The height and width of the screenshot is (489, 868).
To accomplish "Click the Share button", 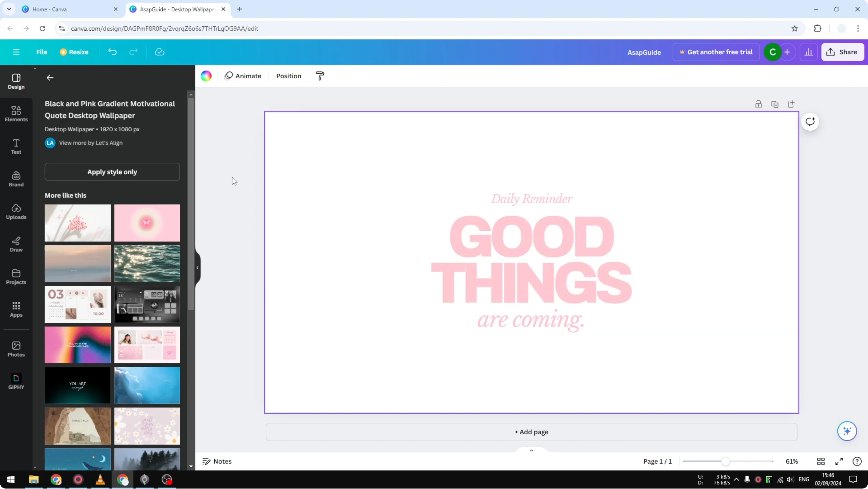I will (x=843, y=52).
